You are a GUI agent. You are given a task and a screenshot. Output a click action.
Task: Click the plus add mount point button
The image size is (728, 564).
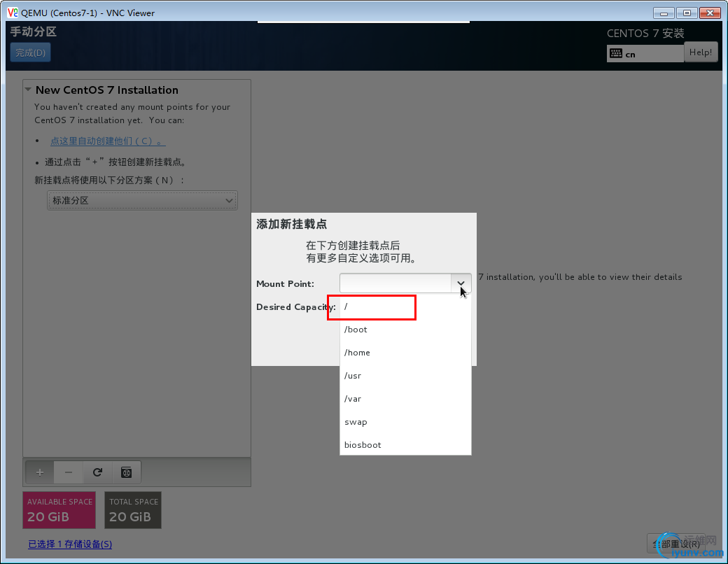40,472
